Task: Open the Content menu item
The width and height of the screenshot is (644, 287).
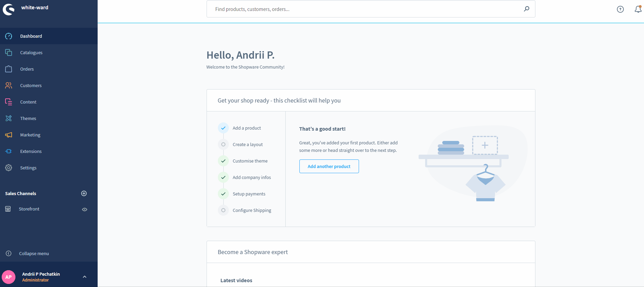Action: tap(49, 102)
